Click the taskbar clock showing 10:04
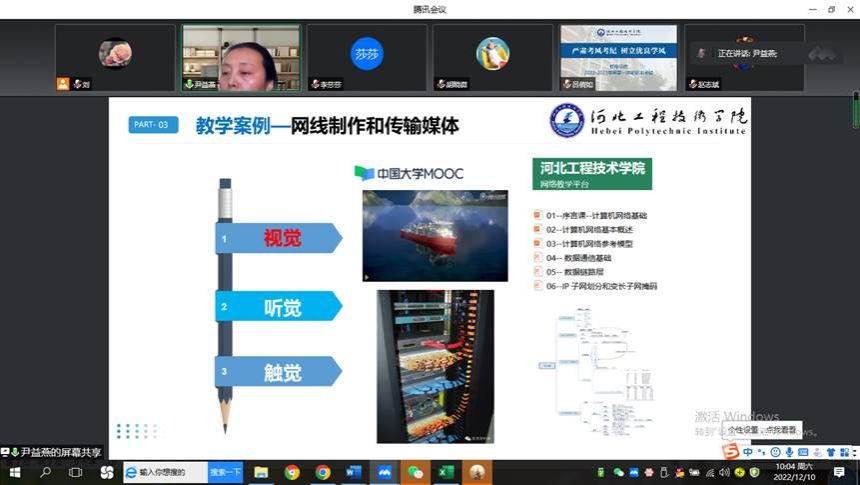860x485 pixels. tap(797, 472)
